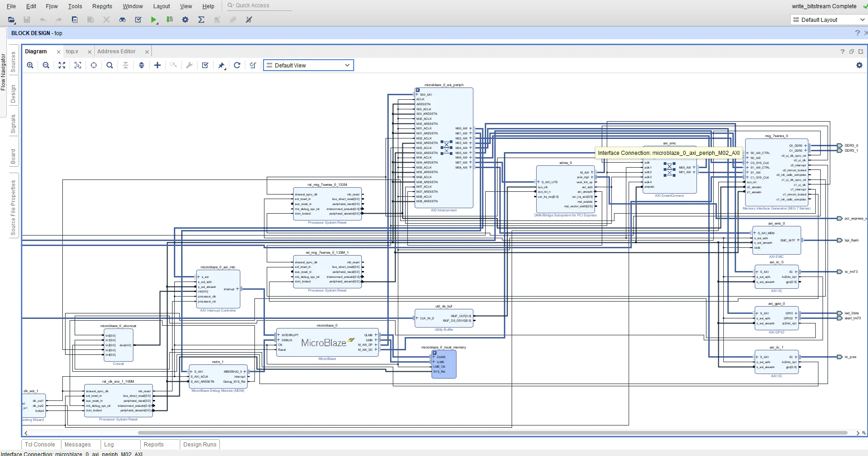Expand microblaze_0_local_memory block plus icon
This screenshot has width=868, height=456.
pyautogui.click(x=434, y=353)
